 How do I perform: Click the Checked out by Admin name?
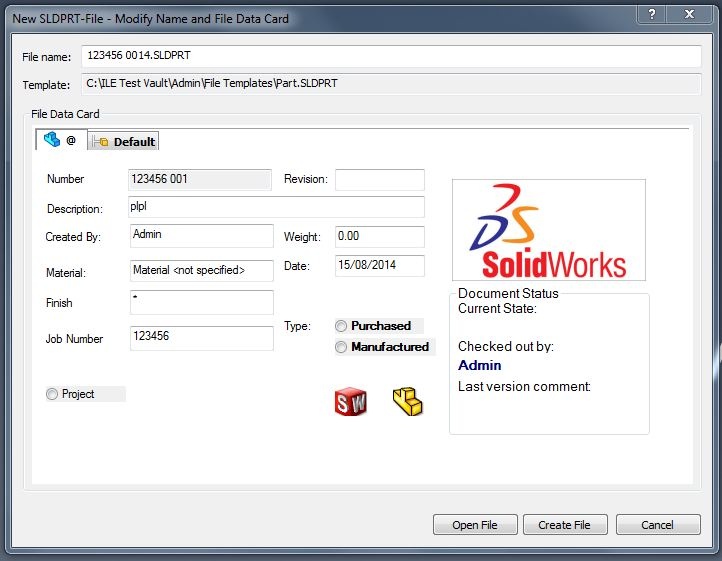pyautogui.click(x=479, y=365)
